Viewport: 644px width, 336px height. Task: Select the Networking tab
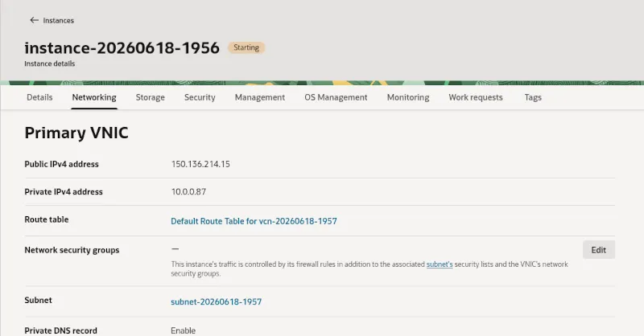(x=94, y=97)
